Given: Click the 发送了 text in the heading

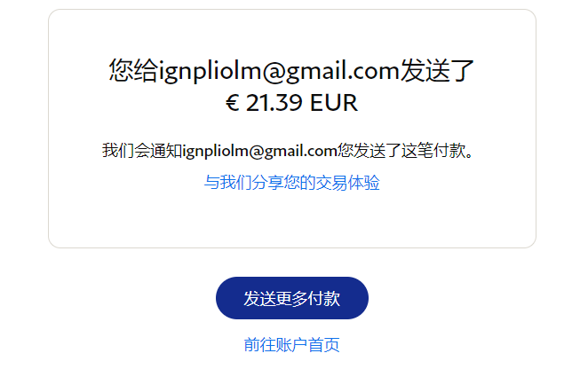Looking at the screenshot, I should click(437, 71).
